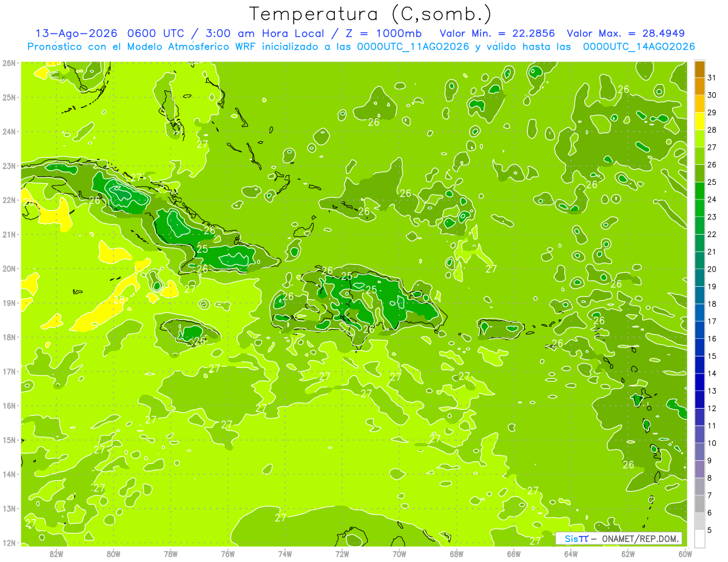Click the color scale label "5"
728x562 pixels.
pos(710,530)
